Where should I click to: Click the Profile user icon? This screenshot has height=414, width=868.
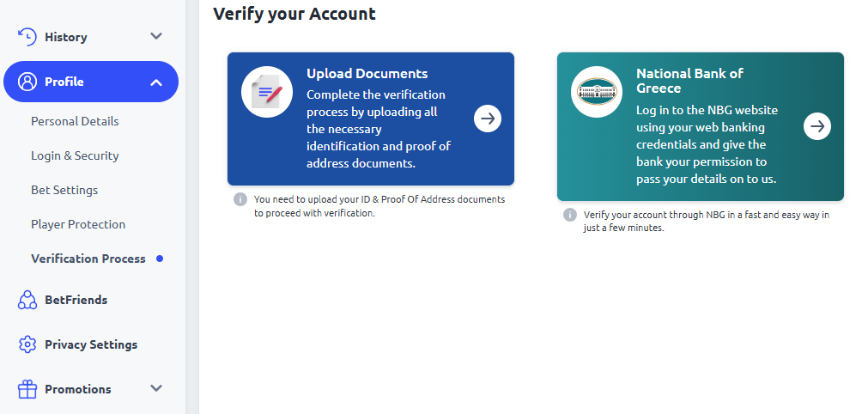point(27,82)
